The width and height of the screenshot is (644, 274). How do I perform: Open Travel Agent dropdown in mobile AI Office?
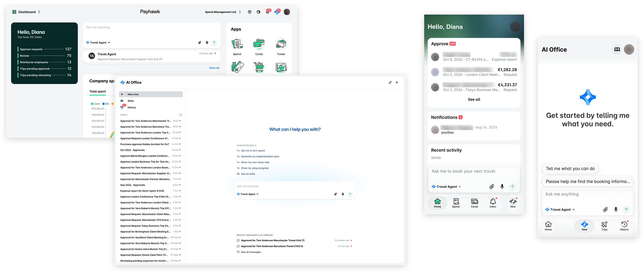pyautogui.click(x=560, y=209)
